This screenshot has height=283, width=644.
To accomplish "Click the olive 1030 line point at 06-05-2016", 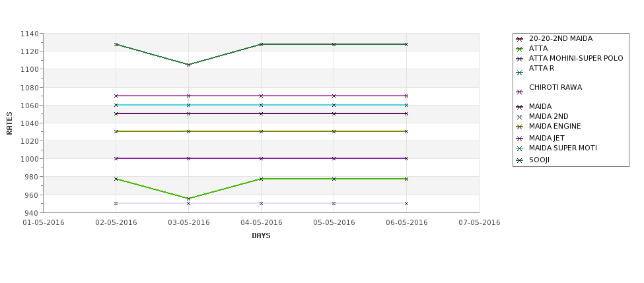I will pyautogui.click(x=407, y=131).
